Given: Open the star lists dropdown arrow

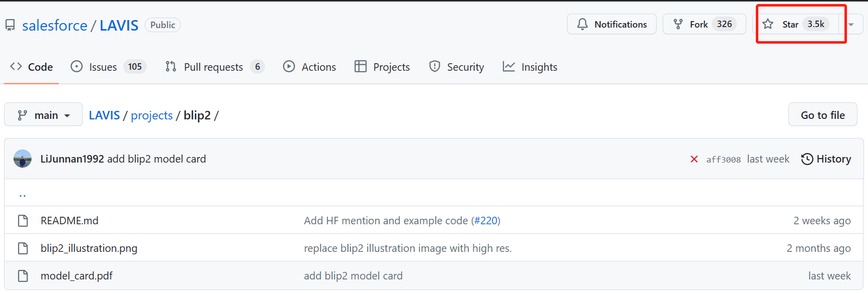Looking at the screenshot, I should [851, 24].
